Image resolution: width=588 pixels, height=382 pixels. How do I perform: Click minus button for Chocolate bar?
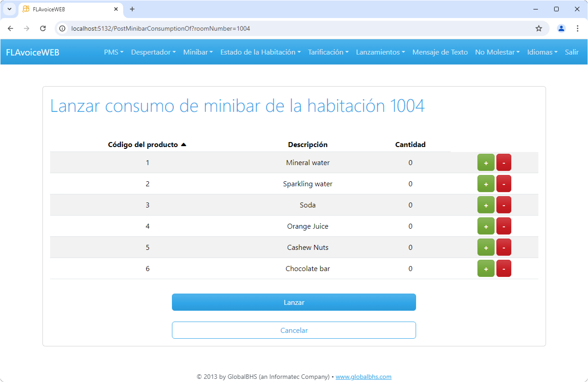(504, 268)
